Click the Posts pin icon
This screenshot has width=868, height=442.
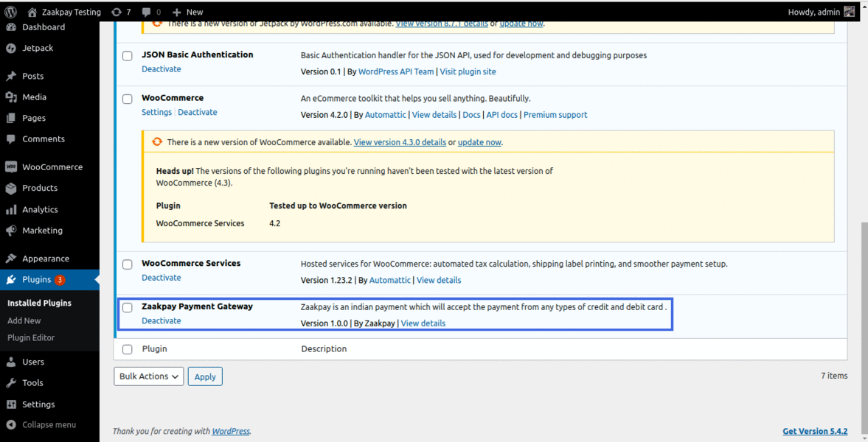pos(10,76)
